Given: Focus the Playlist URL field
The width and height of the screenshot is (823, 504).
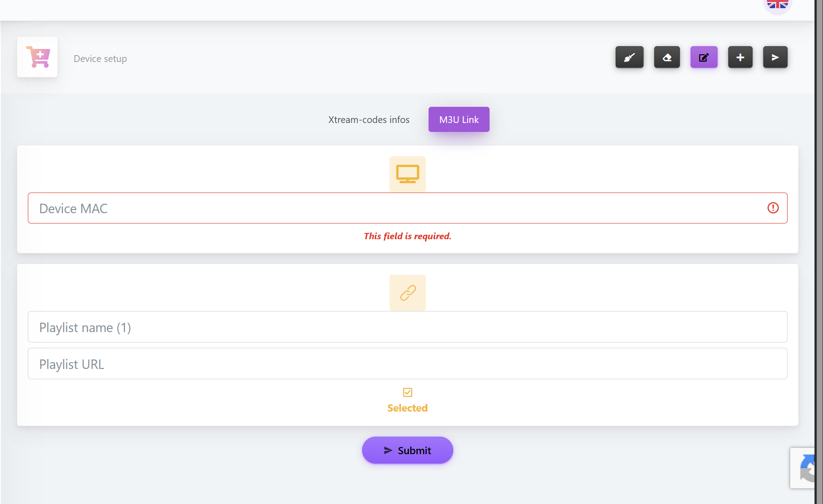Looking at the screenshot, I should [x=407, y=364].
